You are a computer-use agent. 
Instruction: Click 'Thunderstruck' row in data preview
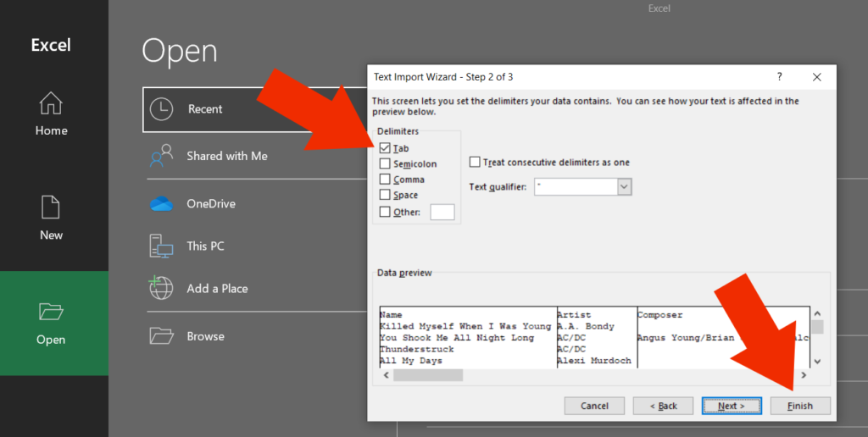pyautogui.click(x=417, y=349)
